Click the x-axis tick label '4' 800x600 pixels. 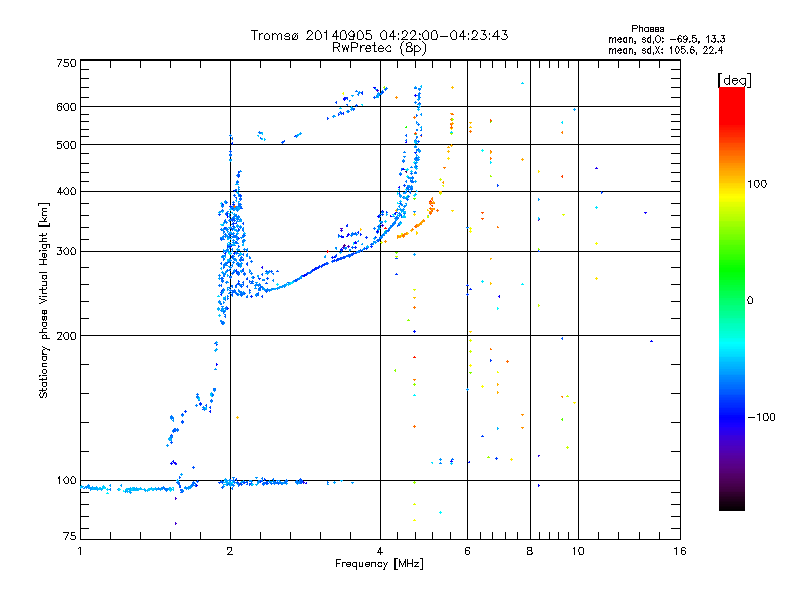tap(380, 551)
